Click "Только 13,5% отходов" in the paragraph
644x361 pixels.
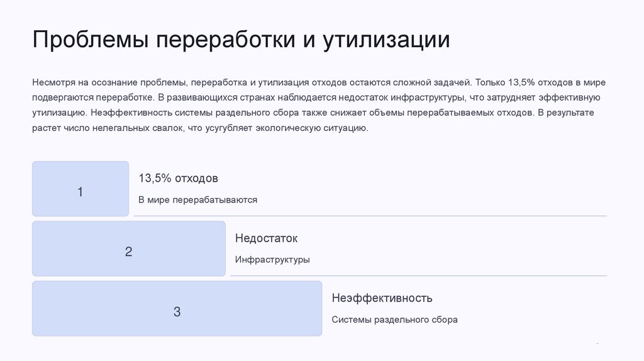[x=523, y=82]
